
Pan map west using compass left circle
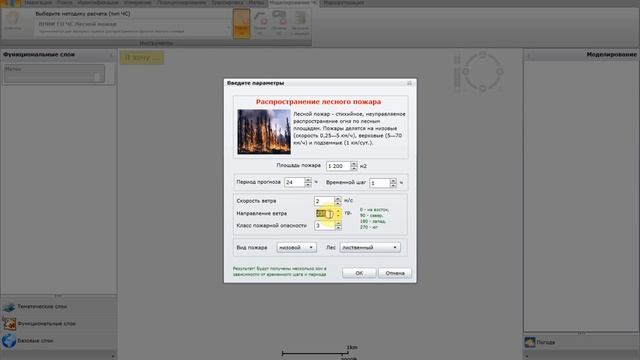click(x=466, y=72)
